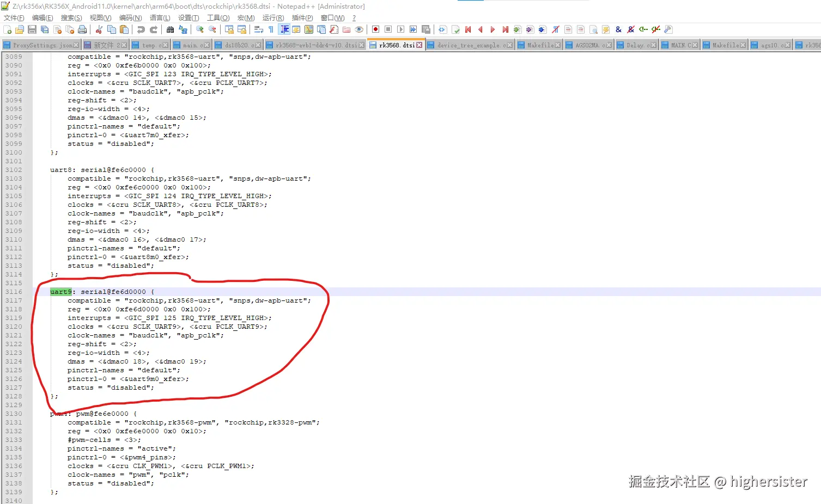Click the 'uart8: serial@fe6c0000 {' line
The width and height of the screenshot is (821, 504).
102,170
